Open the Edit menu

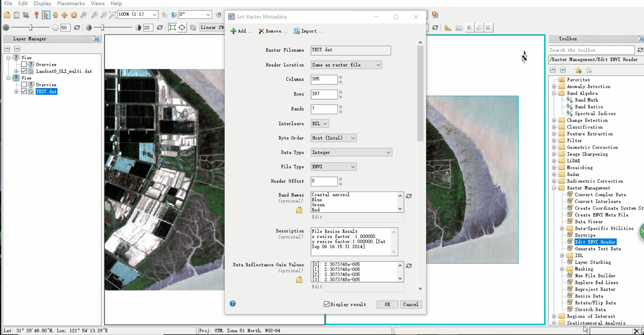click(x=23, y=3)
